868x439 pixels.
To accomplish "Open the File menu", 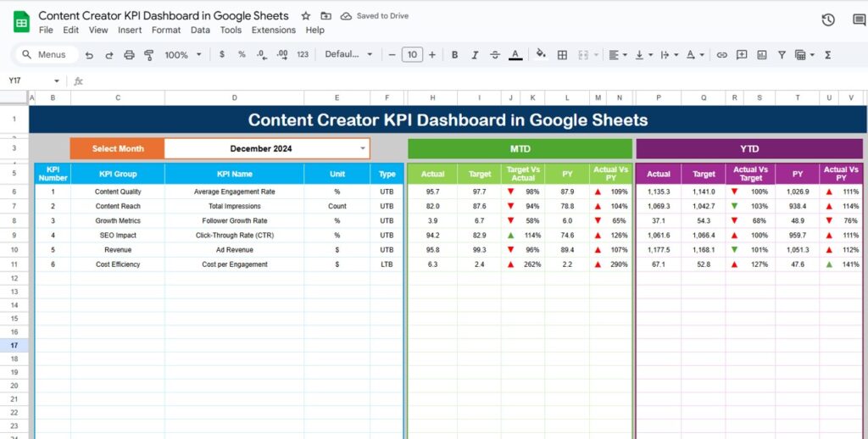I will 46,30.
